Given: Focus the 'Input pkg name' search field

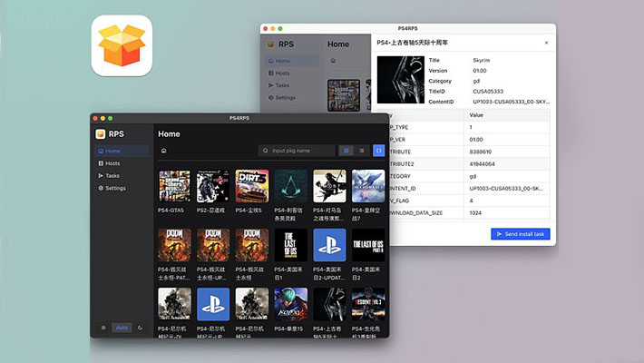Looking at the screenshot, I should coord(297,151).
